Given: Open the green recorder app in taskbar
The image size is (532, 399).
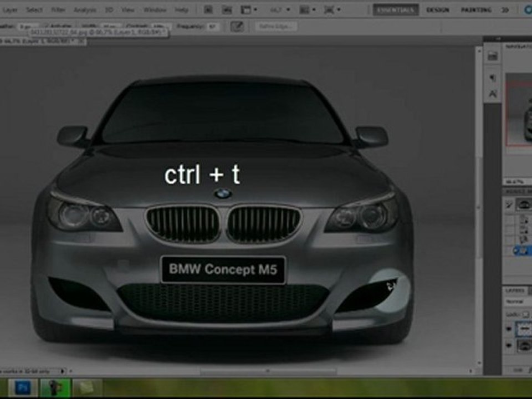Looking at the screenshot, I should point(55,387).
